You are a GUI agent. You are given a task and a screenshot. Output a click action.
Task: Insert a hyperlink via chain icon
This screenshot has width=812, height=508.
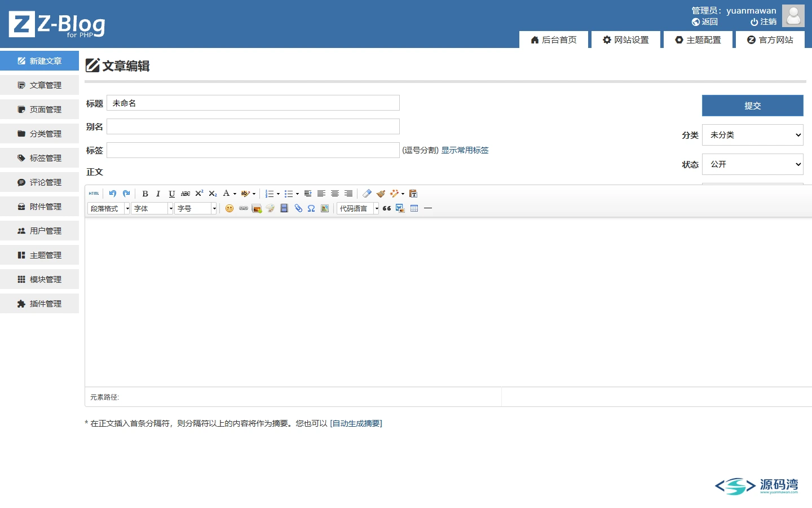[243, 208]
